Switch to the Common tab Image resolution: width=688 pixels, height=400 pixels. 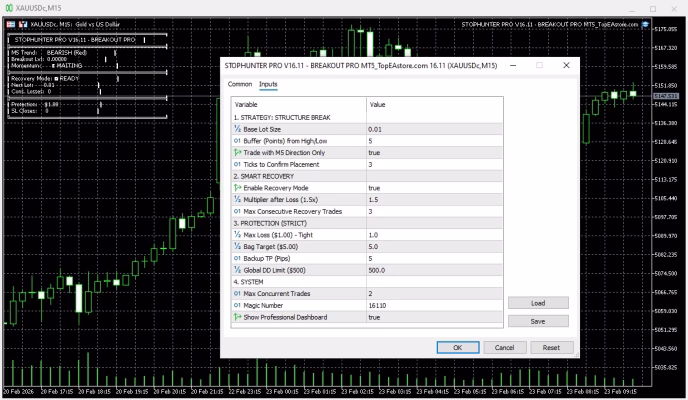[x=240, y=84]
